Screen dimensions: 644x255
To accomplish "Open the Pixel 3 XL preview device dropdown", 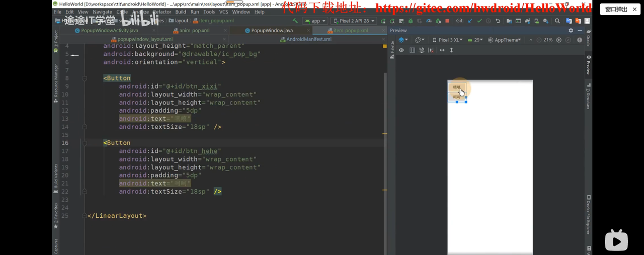I will point(448,40).
